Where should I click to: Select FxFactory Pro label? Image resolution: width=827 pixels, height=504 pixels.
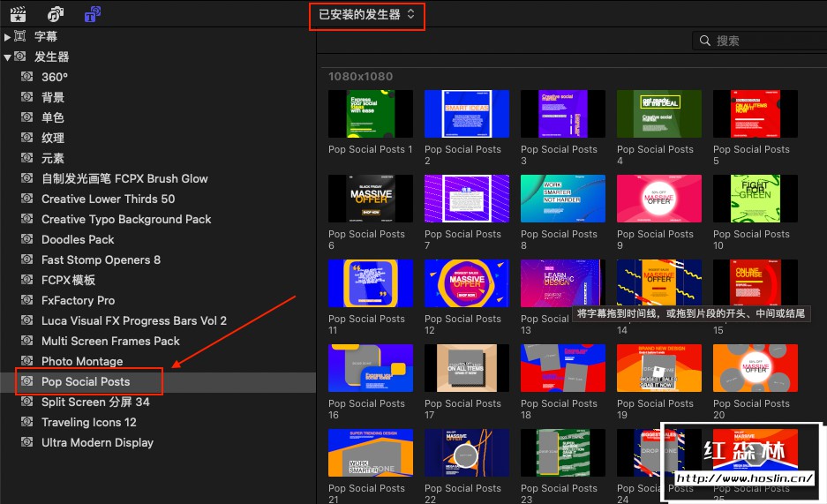tap(78, 300)
